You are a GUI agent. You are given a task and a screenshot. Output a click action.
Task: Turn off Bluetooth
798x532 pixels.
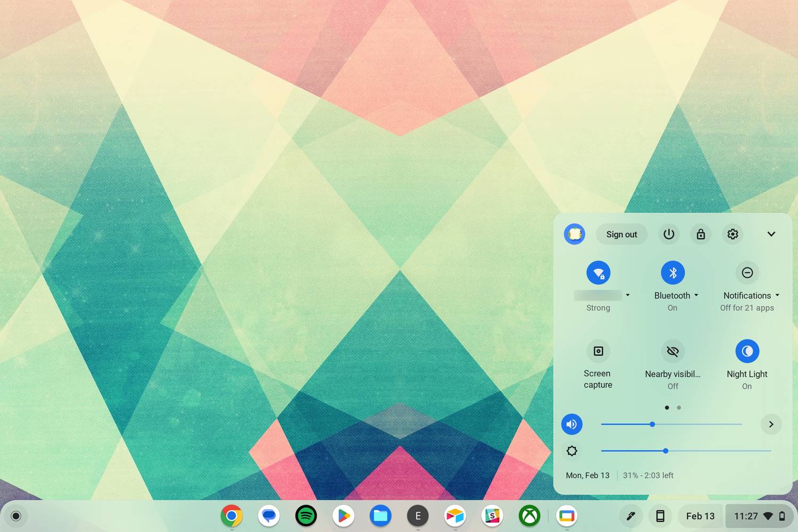coord(672,272)
